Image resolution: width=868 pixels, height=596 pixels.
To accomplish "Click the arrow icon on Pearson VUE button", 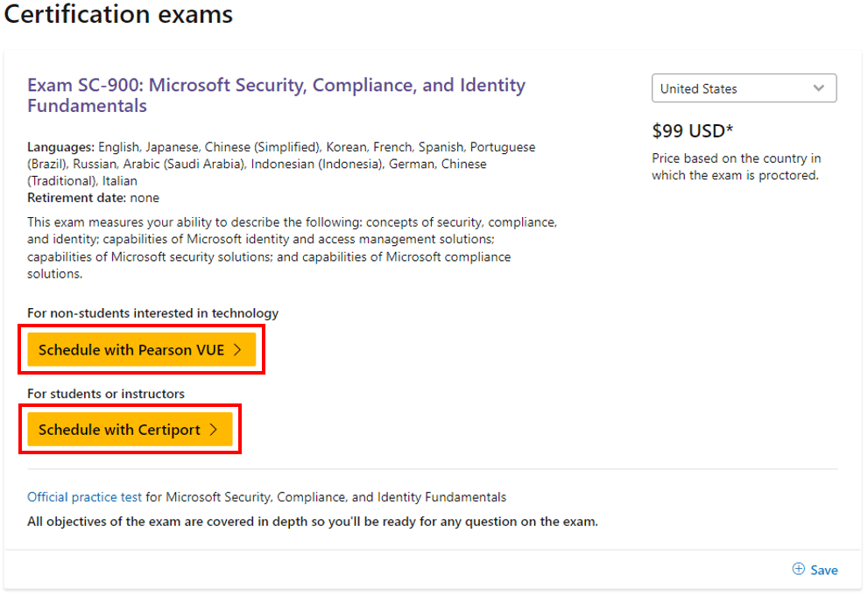I will (x=237, y=349).
